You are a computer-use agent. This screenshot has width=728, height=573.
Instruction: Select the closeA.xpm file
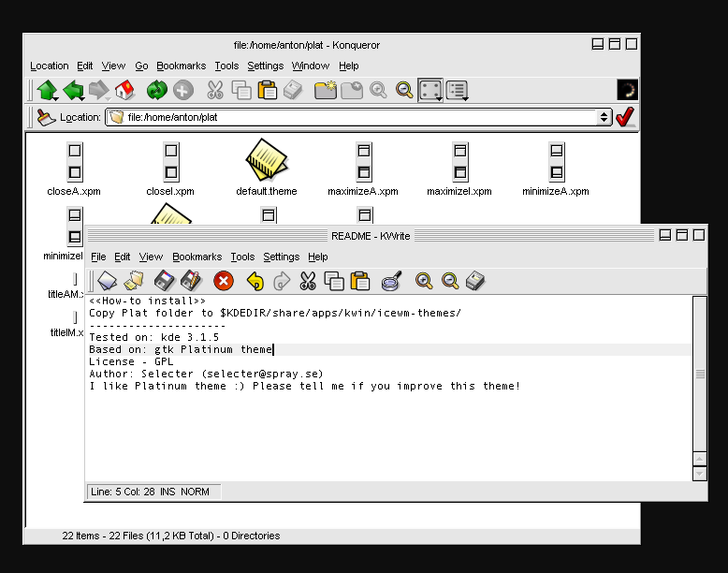pos(74,169)
